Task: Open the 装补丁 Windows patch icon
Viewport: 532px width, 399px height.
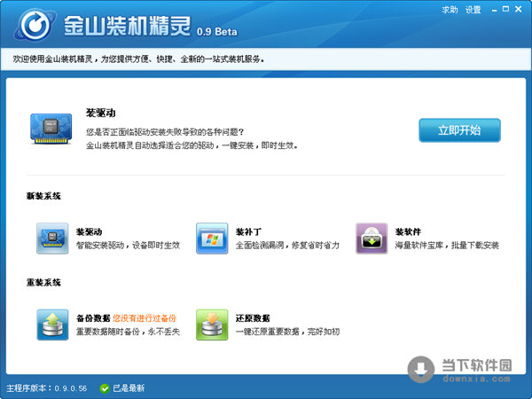Action: click(x=212, y=239)
